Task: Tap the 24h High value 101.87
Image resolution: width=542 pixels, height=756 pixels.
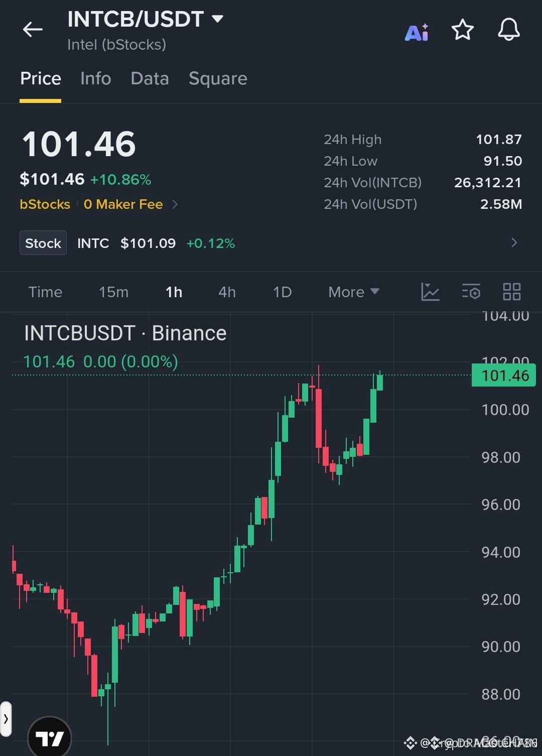Action: click(499, 139)
